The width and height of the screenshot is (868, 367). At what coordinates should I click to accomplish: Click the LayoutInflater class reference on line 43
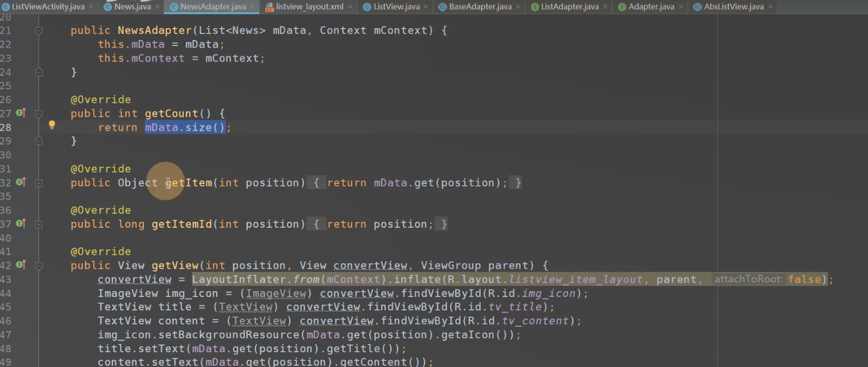pos(239,279)
